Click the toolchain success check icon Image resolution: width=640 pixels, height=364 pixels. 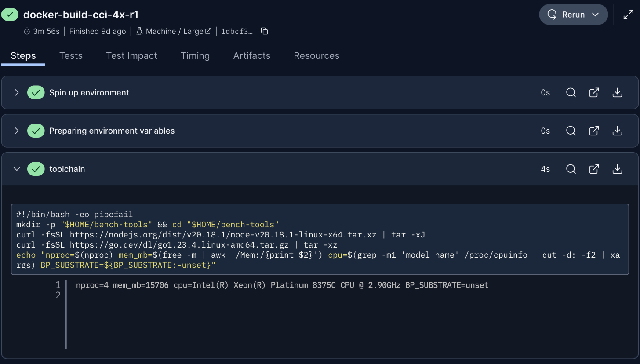[x=36, y=169]
